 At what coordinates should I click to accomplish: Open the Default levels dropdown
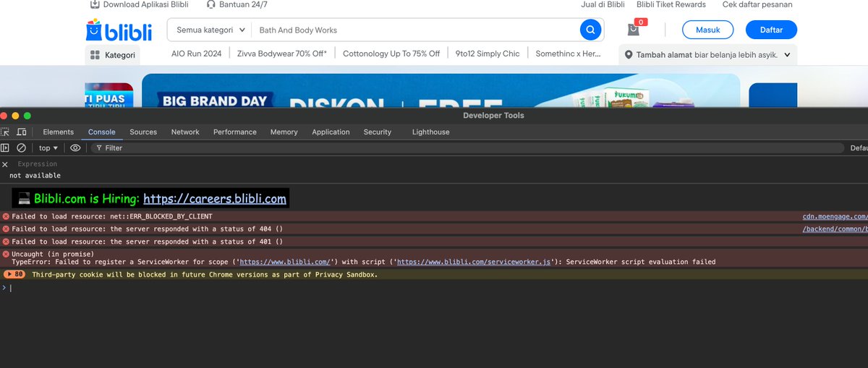pyautogui.click(x=859, y=147)
